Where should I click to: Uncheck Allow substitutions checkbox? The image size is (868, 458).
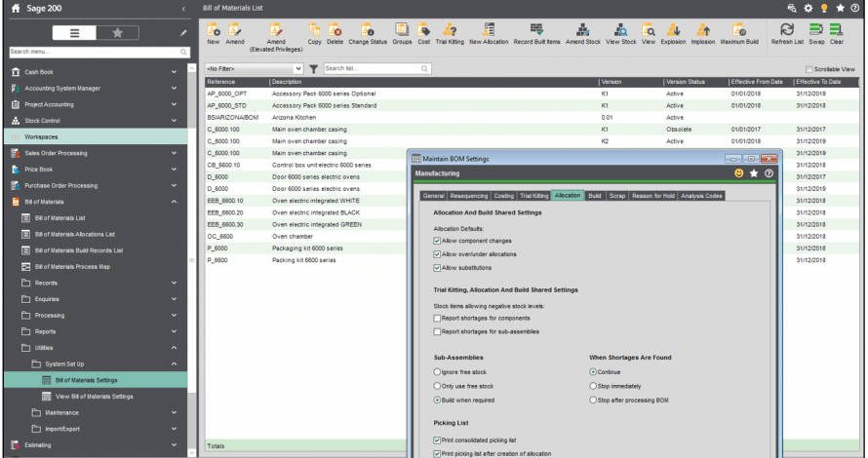437,268
